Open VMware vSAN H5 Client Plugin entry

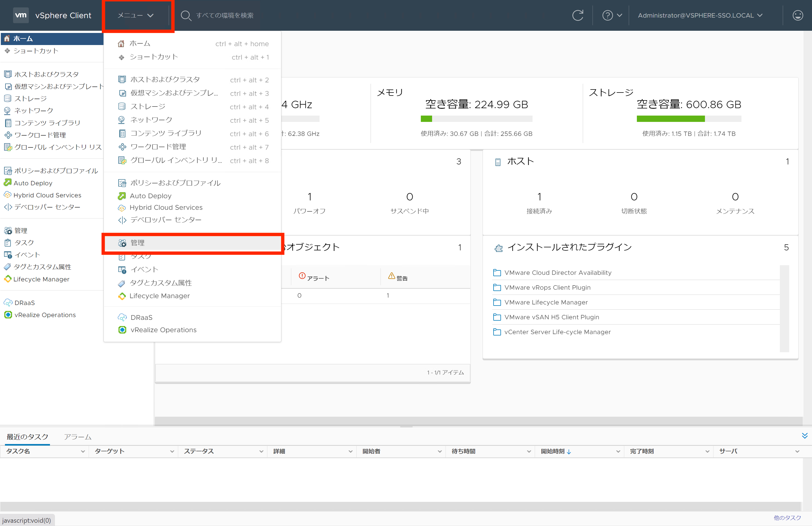[551, 317]
